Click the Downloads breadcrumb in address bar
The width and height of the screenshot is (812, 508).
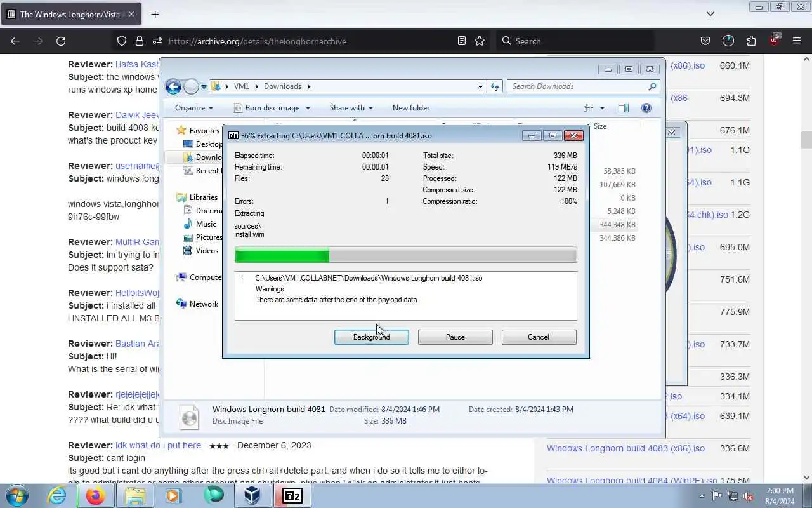coord(282,86)
